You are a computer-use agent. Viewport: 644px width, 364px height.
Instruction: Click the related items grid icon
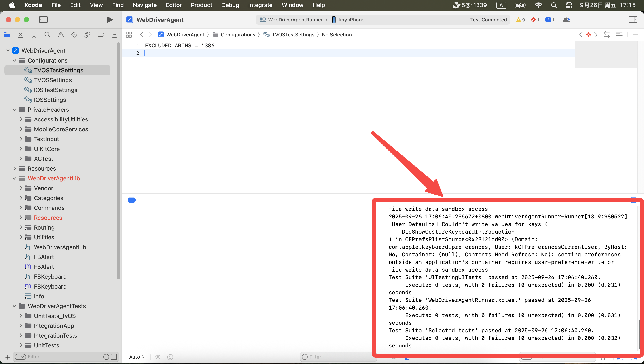(129, 35)
